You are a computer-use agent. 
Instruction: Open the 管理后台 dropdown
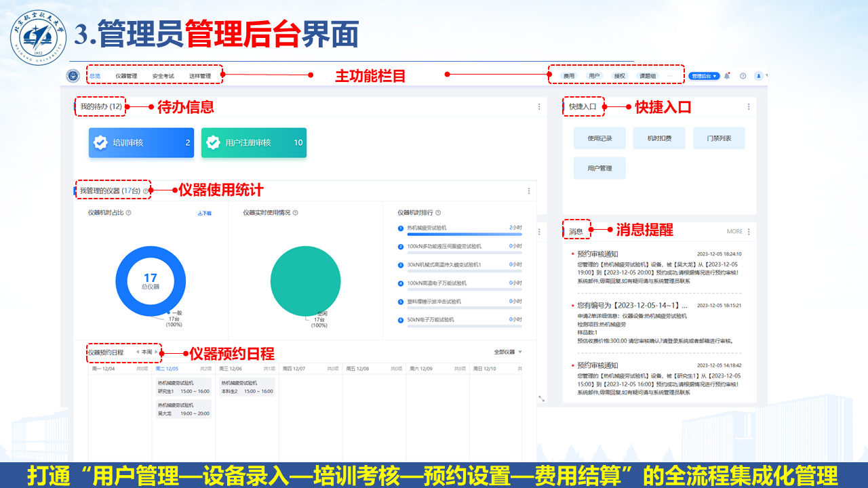click(704, 76)
